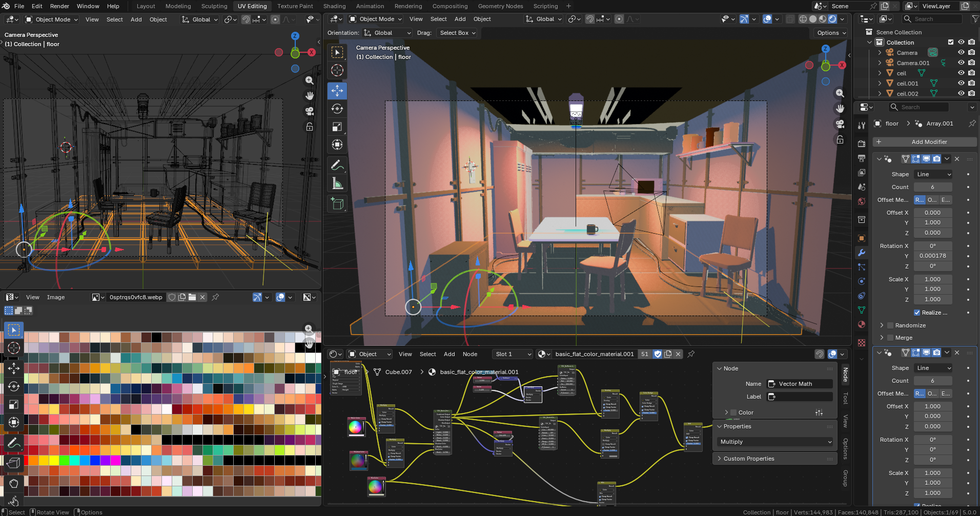Open the Options dropdown in main viewport
This screenshot has height=516, width=980.
[x=831, y=33]
